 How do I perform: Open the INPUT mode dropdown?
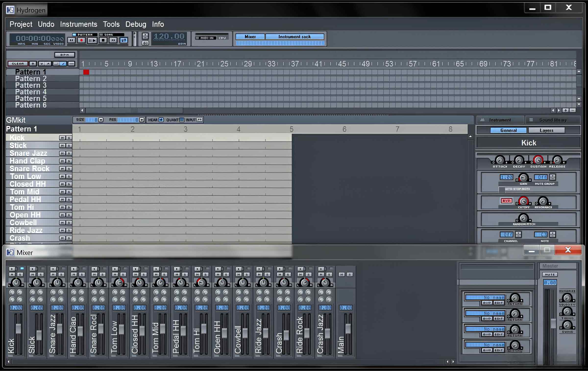pos(200,120)
